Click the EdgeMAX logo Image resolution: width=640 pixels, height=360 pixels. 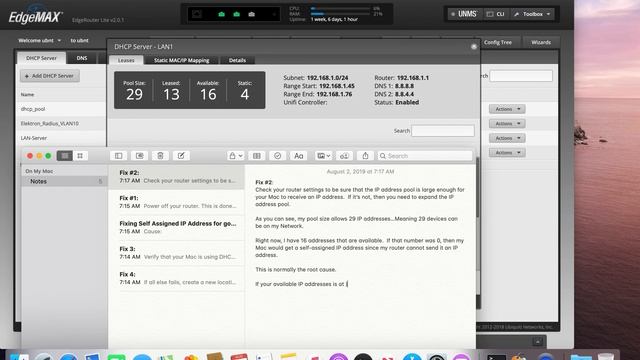pyautogui.click(x=35, y=17)
